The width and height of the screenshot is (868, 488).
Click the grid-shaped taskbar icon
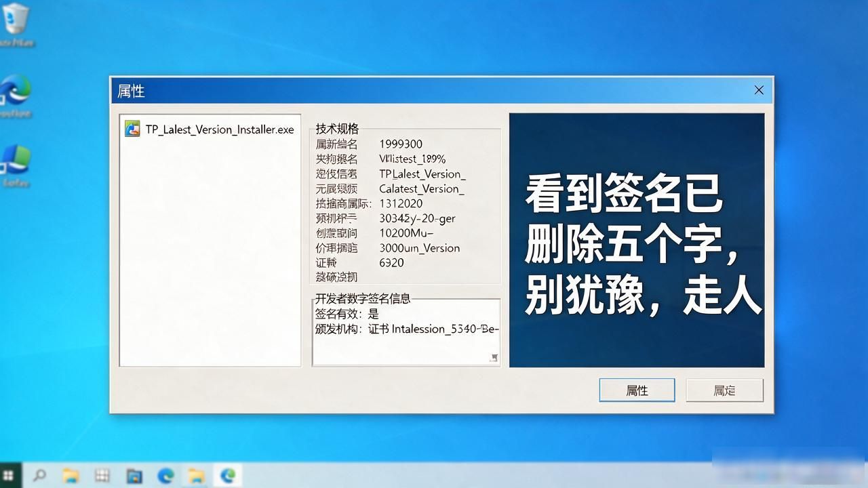102,475
